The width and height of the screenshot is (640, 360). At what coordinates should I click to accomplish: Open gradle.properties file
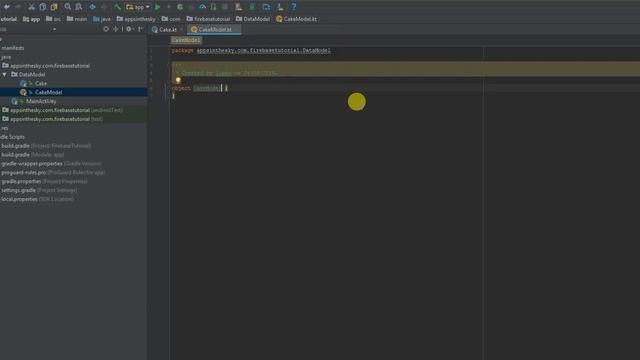(44, 181)
